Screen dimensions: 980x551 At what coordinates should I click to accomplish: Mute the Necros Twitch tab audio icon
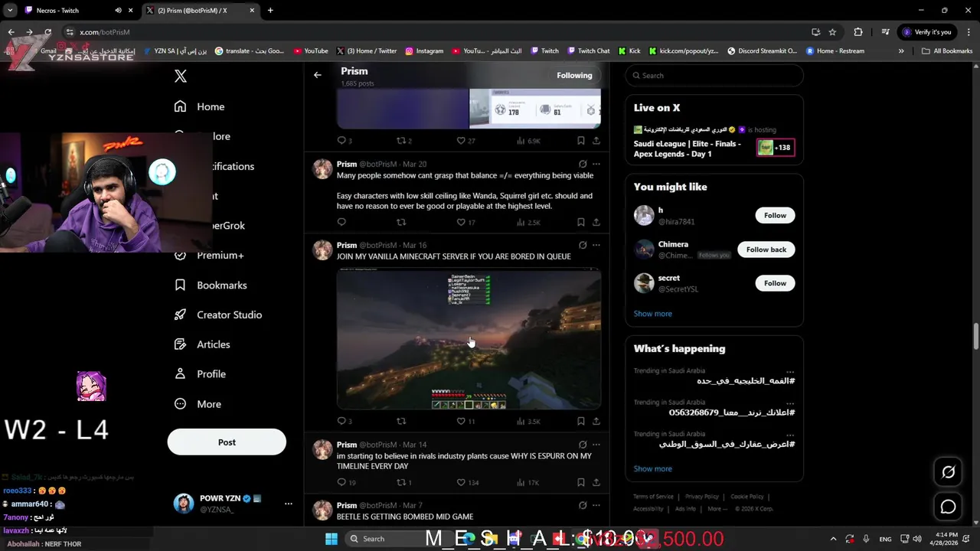coord(118,11)
